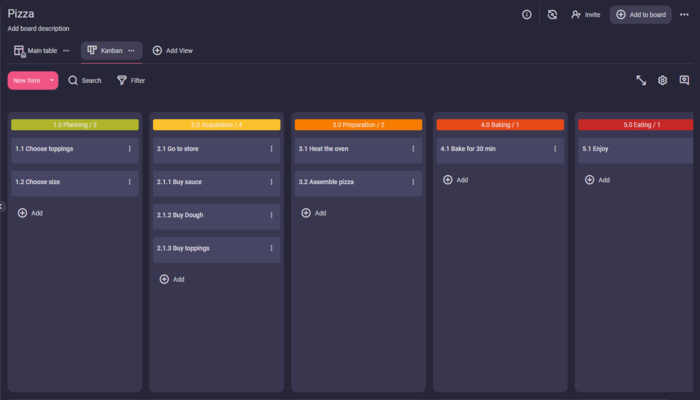Open the board settings gear icon
The image size is (700, 400).
point(662,80)
